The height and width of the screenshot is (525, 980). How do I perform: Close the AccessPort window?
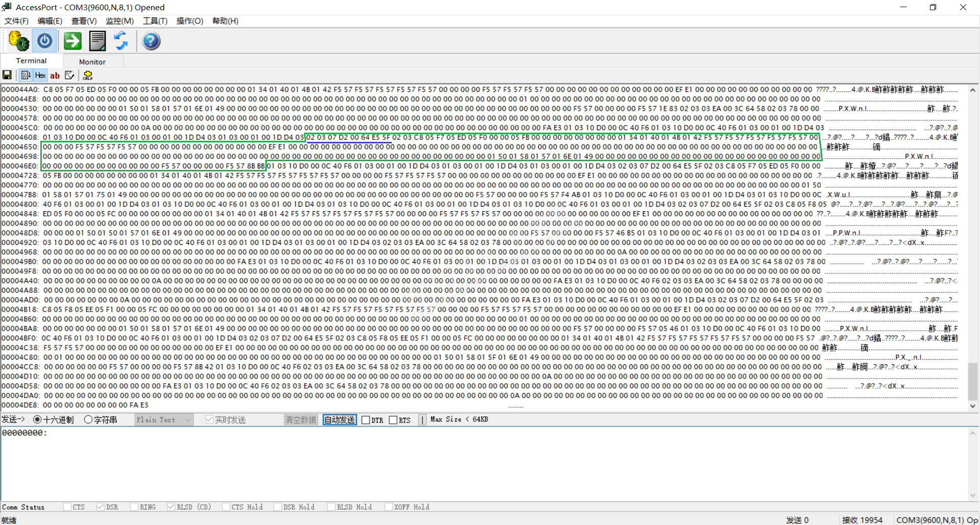[963, 7]
